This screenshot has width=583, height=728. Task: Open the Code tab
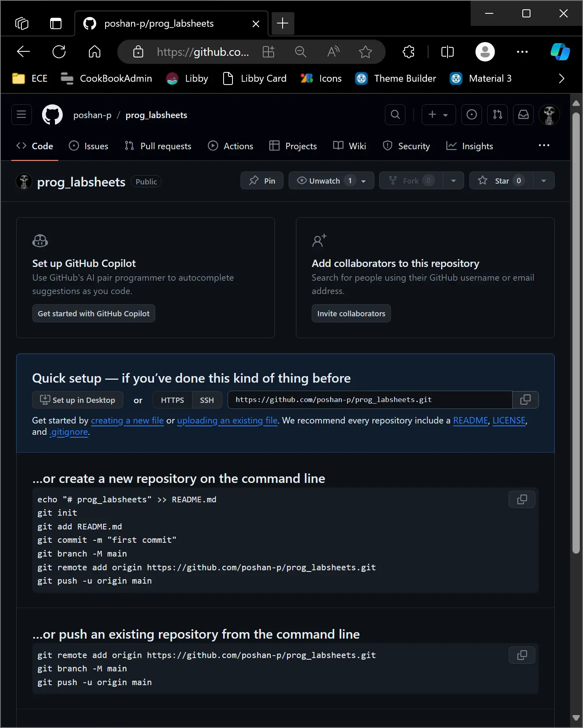(35, 146)
